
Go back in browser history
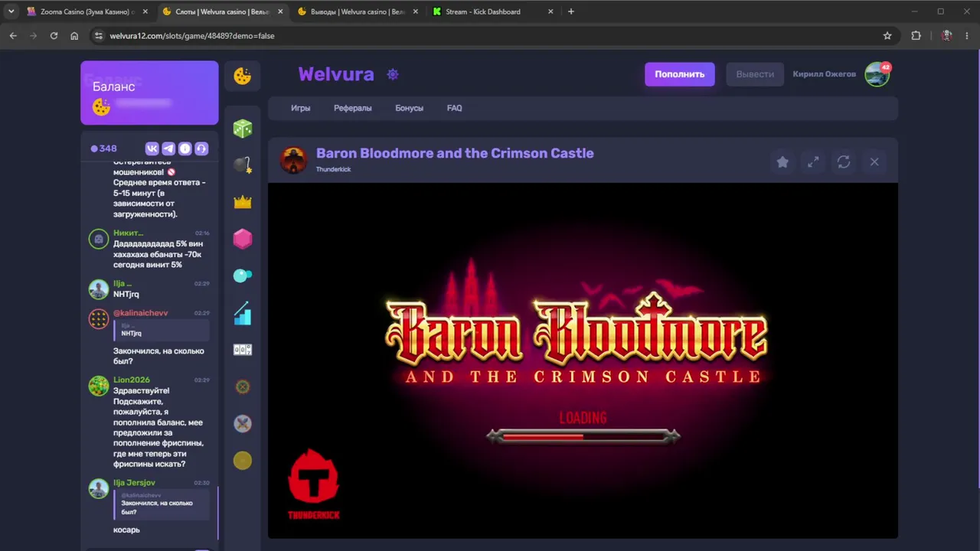(x=13, y=36)
